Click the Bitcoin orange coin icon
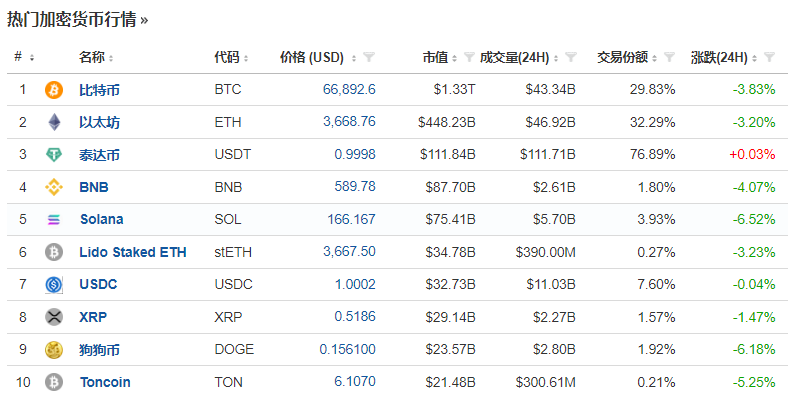 coord(54,90)
